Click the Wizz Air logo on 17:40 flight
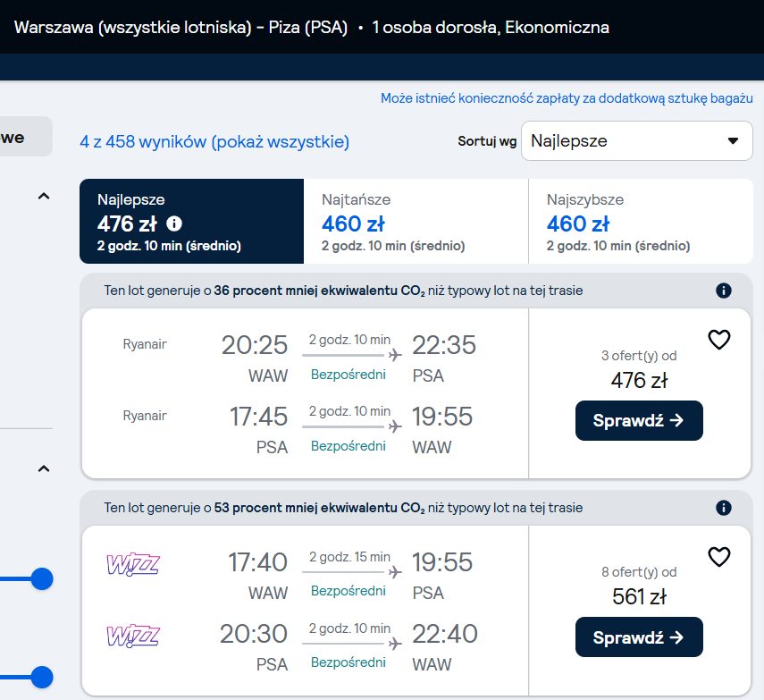Viewport: 764px width, 700px height. 133,563
